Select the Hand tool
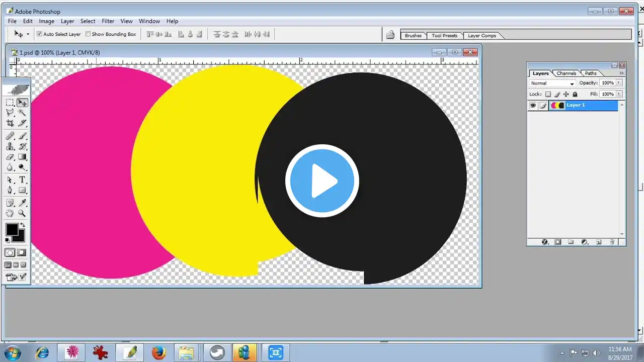644x362 pixels. click(x=10, y=213)
